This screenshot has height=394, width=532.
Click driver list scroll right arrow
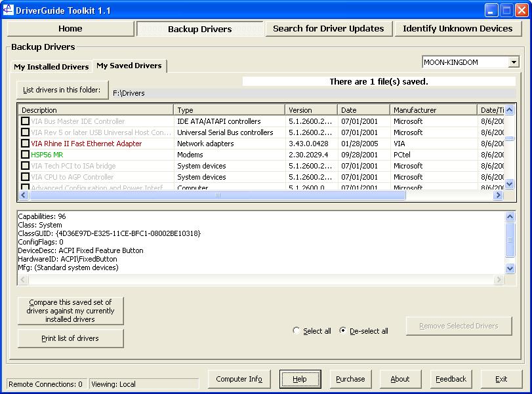point(498,195)
